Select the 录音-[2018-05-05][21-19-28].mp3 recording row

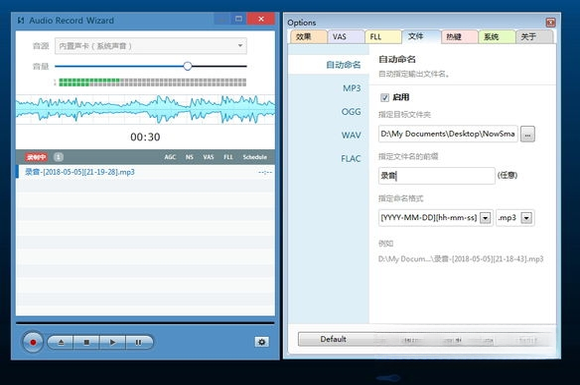[145, 172]
